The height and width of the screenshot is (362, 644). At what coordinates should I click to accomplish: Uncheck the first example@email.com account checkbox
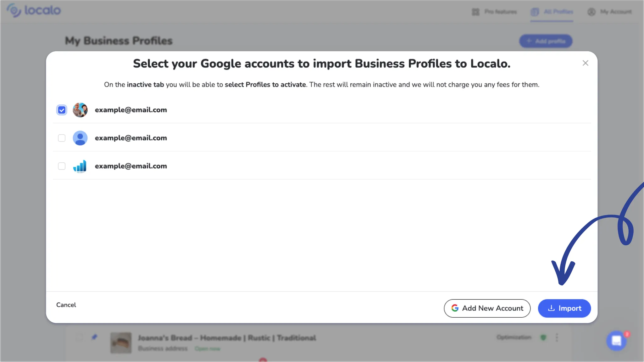coord(62,110)
